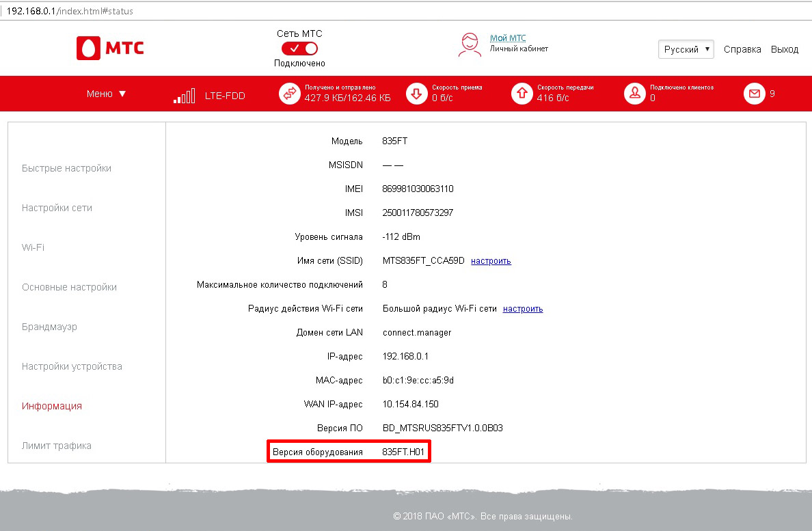812x531 pixels.
Task: Click the LAN domain connect.manager
Action: 417,332
